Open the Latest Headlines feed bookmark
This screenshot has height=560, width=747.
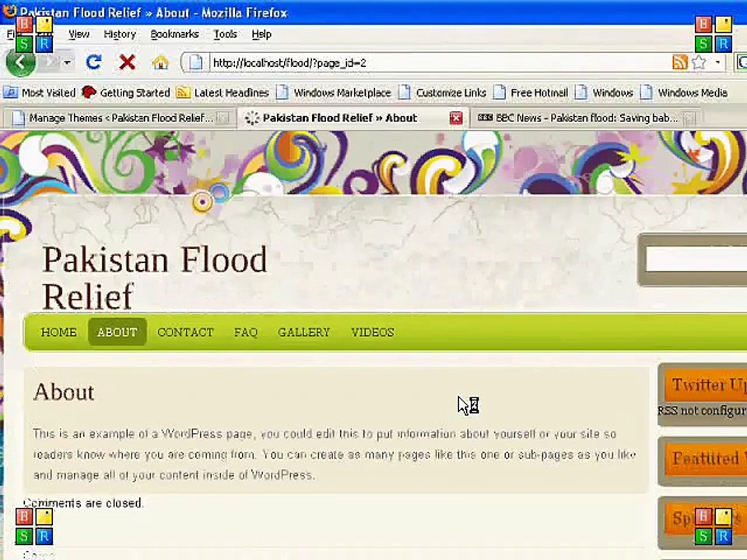pyautogui.click(x=223, y=93)
